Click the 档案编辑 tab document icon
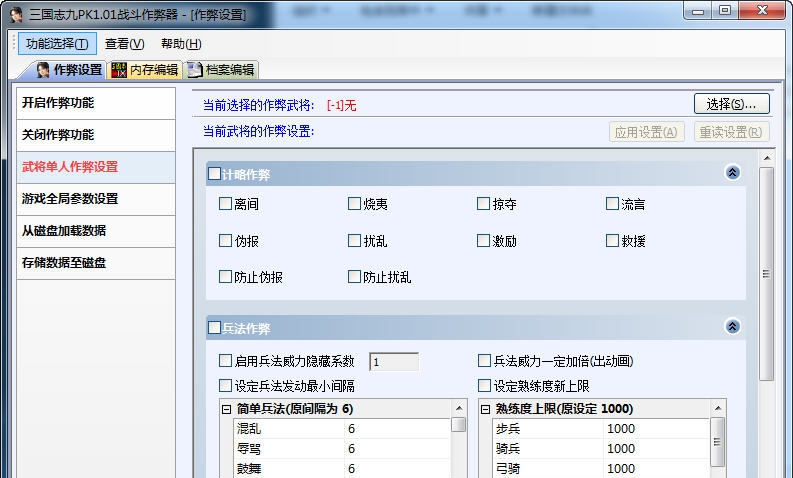Viewport: 793px width, 478px height. 195,70
